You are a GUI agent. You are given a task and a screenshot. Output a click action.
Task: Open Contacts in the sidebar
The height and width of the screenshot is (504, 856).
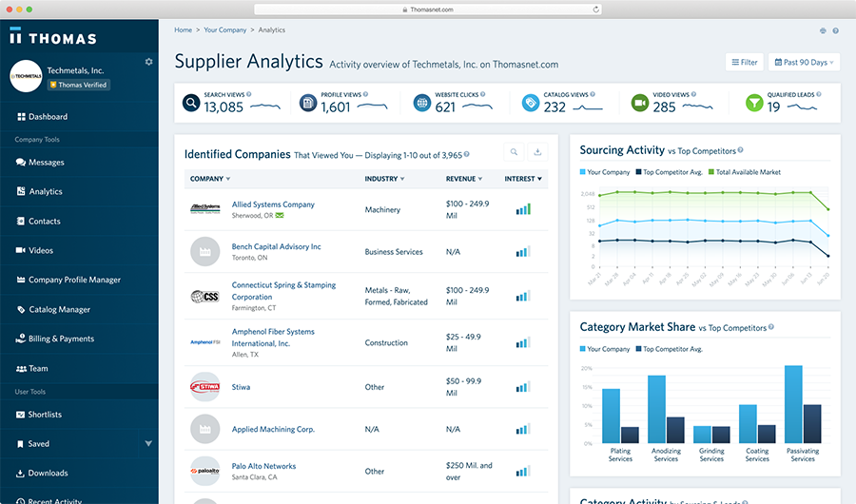pos(79,222)
